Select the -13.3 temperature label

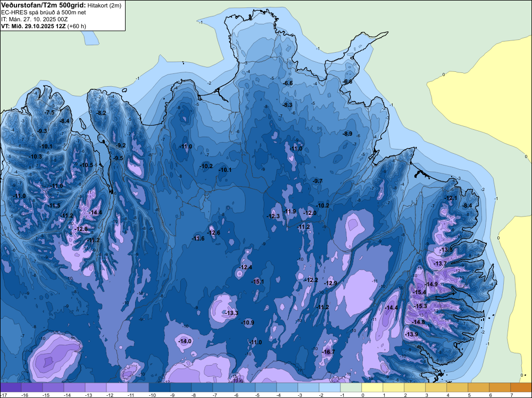tap(231, 313)
